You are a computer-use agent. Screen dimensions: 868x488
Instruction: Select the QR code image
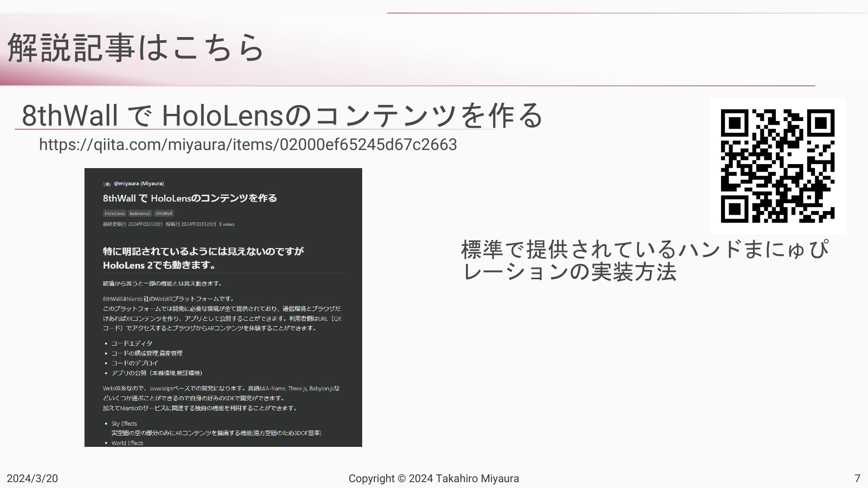point(778,166)
